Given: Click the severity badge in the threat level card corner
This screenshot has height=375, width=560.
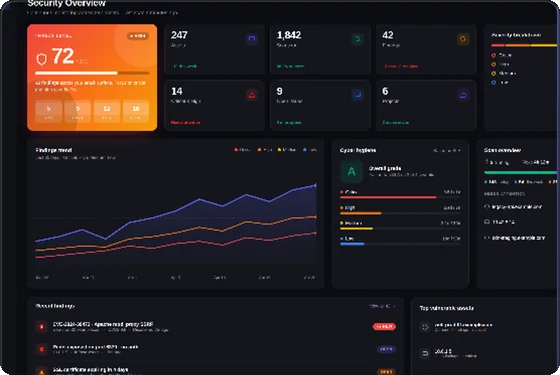Looking at the screenshot, I should 138,36.
